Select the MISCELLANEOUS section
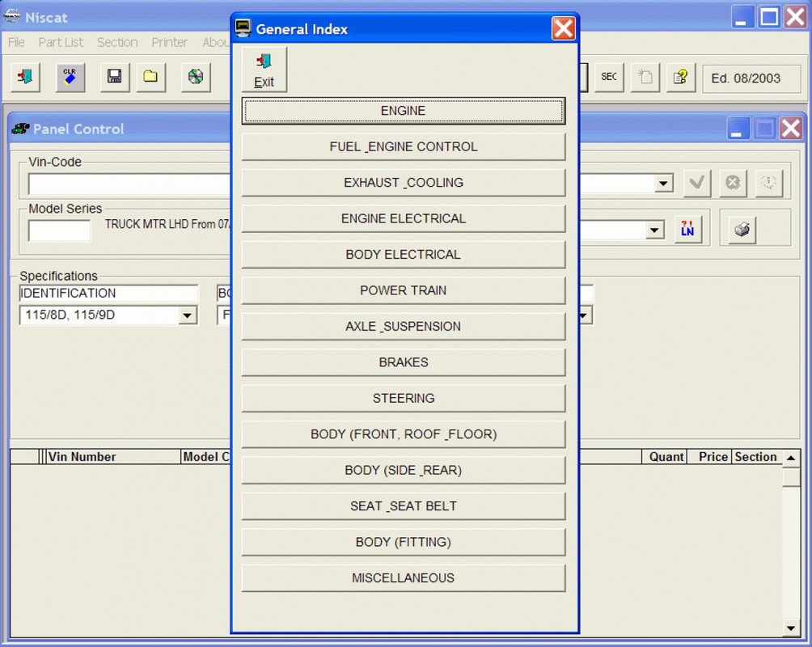812x647 pixels. pos(404,577)
